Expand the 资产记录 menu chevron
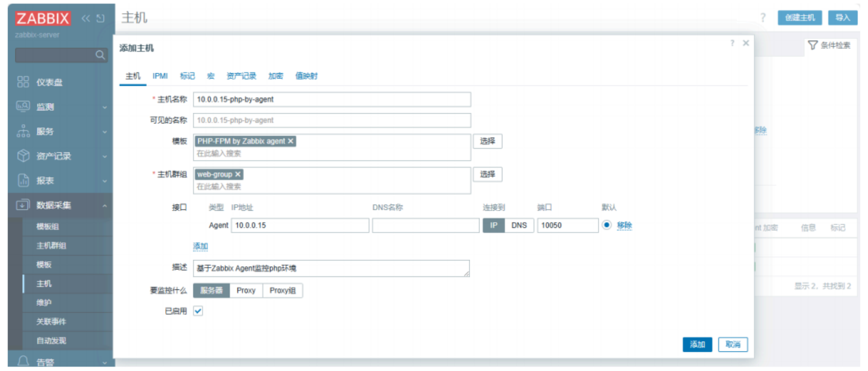Image resolution: width=868 pixels, height=371 pixels. pos(104,156)
